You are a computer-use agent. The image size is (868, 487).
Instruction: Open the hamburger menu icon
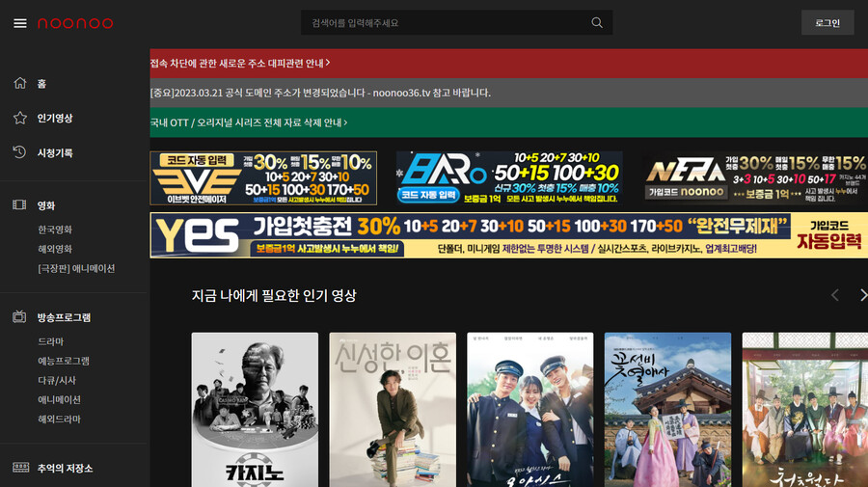pyautogui.click(x=20, y=23)
